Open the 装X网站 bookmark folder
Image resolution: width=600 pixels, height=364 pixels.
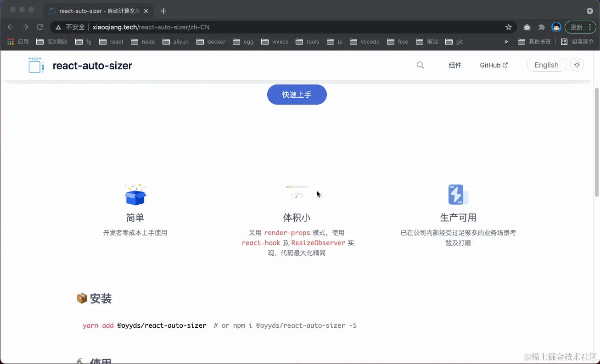52,41
